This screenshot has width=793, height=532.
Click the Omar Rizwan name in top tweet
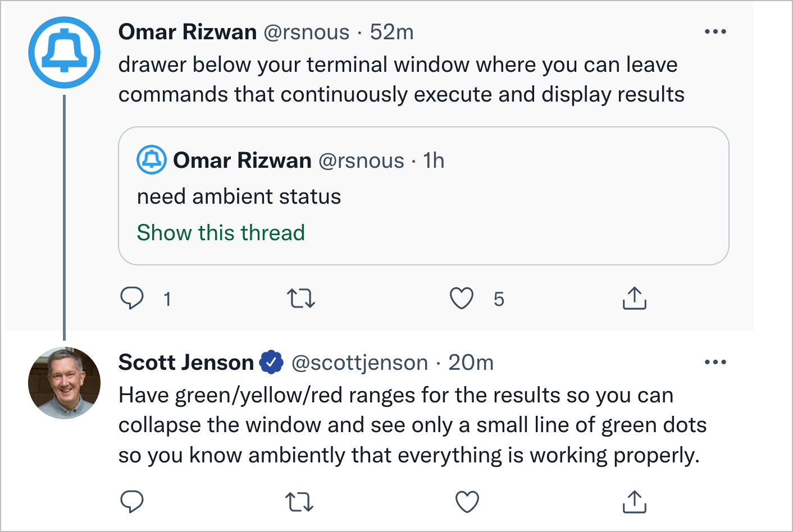pos(188,32)
